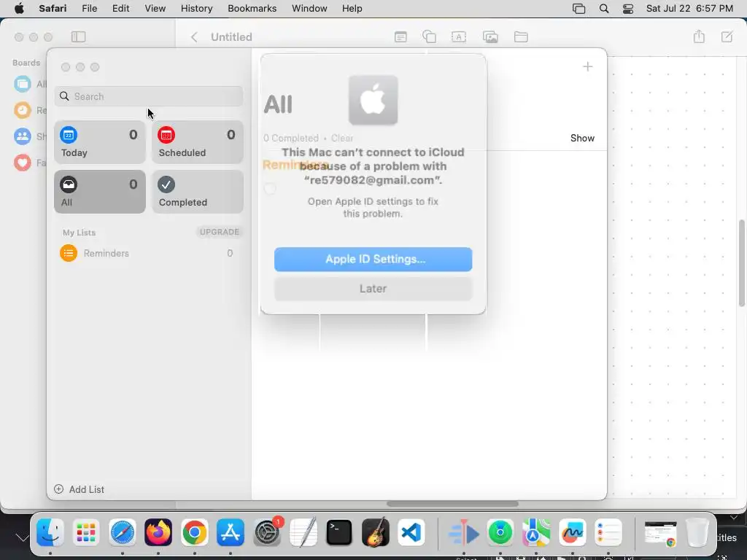Select the Today smart list

pyautogui.click(x=99, y=142)
